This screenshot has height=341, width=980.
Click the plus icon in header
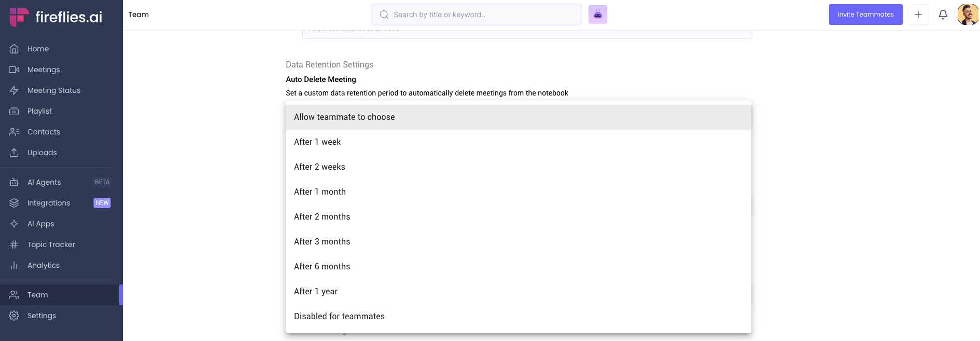point(918,15)
